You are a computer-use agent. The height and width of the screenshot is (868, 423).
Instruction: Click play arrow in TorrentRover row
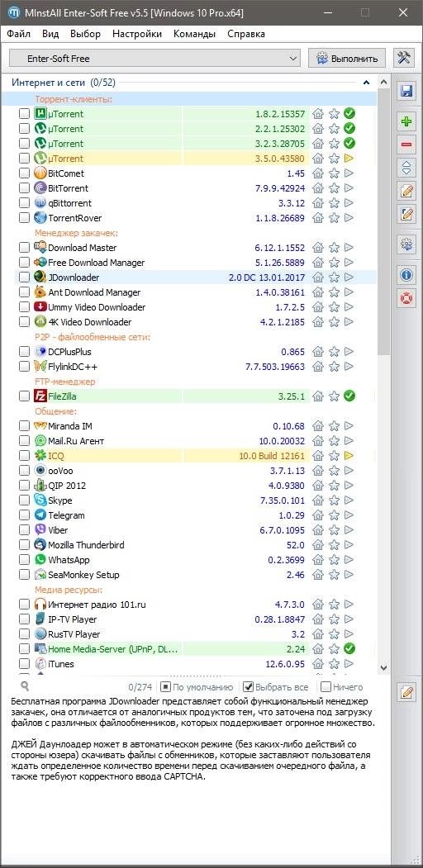pos(349,218)
